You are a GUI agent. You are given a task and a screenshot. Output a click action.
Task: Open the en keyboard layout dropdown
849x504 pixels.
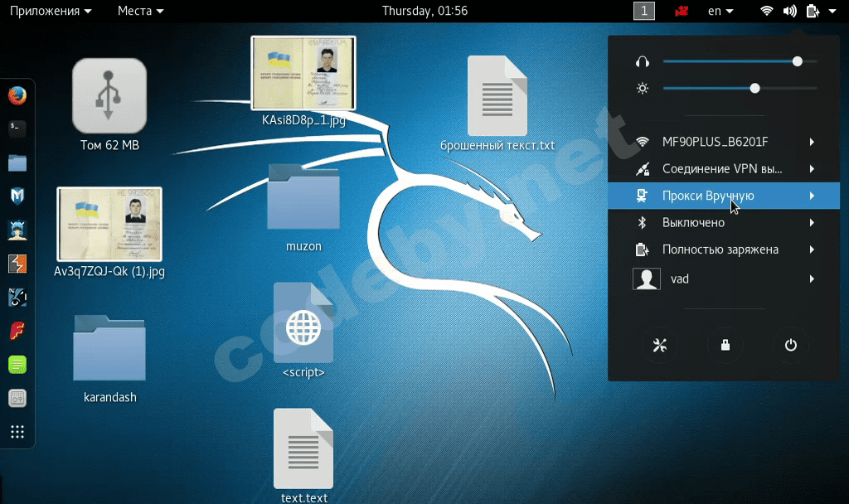720,11
